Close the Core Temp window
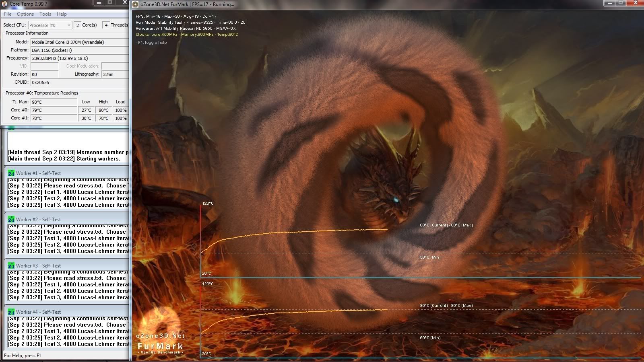The height and width of the screenshot is (362, 644). [123, 3]
